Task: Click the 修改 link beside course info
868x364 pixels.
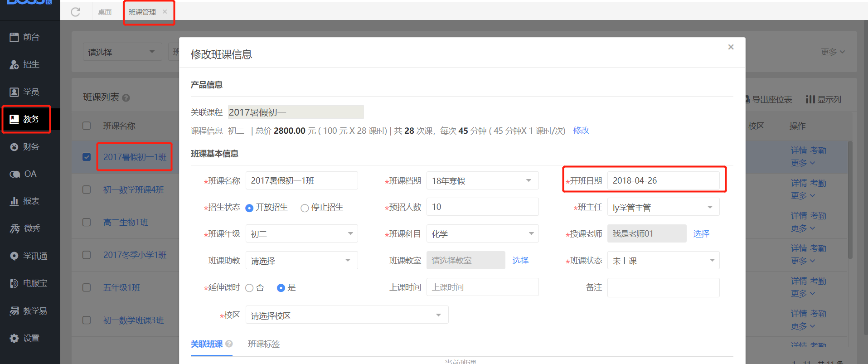Action: coord(581,131)
